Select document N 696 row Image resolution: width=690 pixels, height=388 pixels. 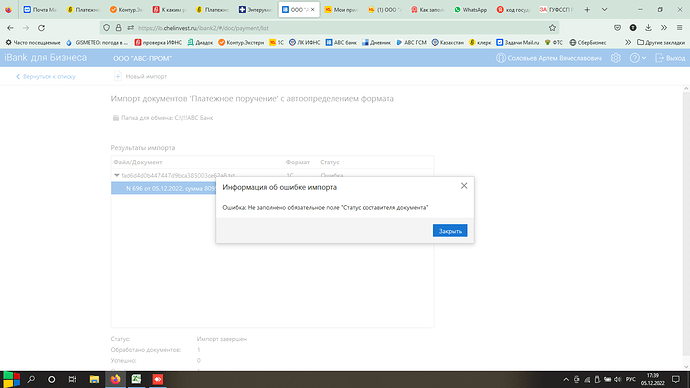(x=164, y=188)
